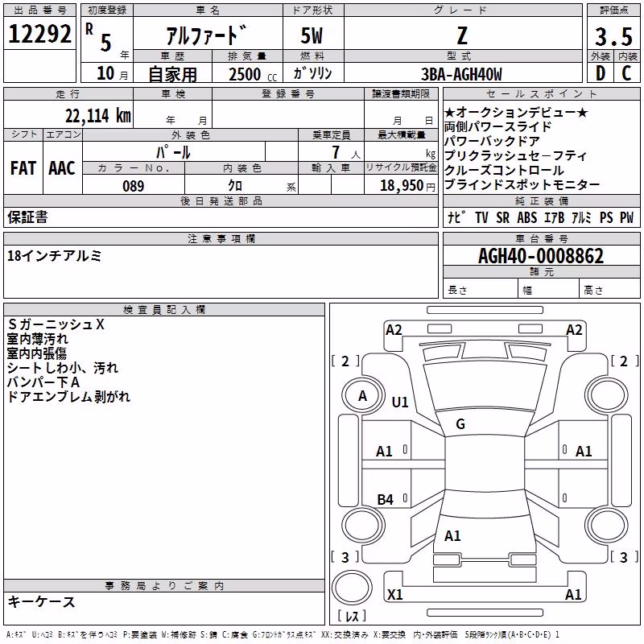Click the lot number 12292

39,34
